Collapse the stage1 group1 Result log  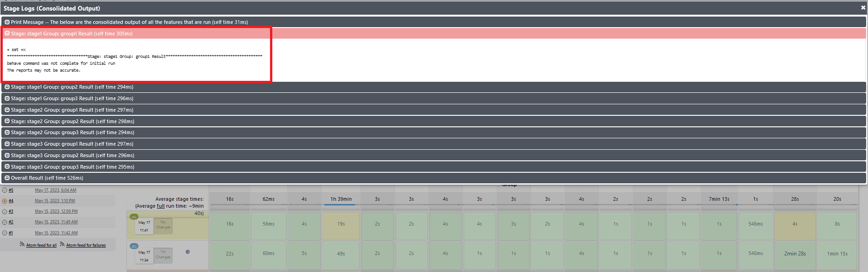[434, 34]
